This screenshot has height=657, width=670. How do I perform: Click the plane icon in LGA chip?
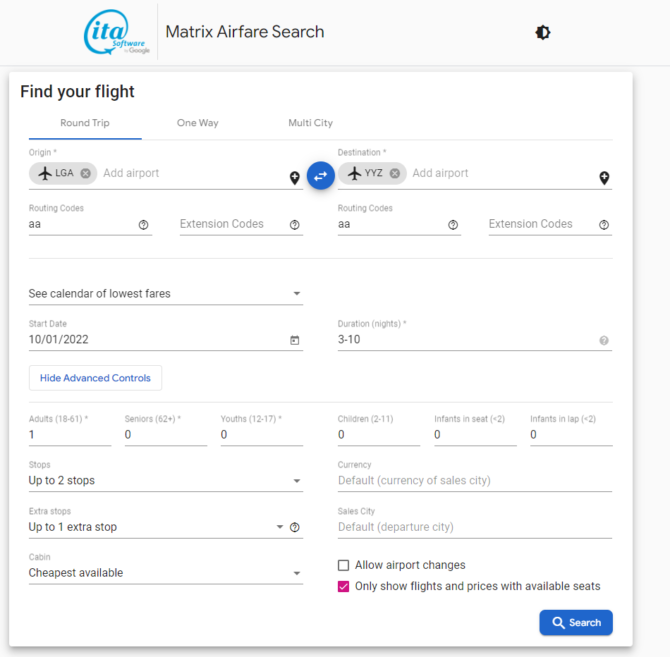pos(45,173)
